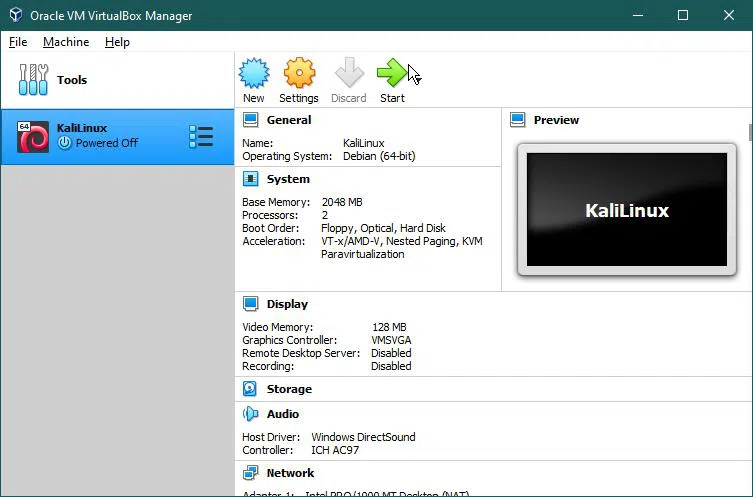Open the System settings header link
The image size is (753, 497).
(x=288, y=179)
